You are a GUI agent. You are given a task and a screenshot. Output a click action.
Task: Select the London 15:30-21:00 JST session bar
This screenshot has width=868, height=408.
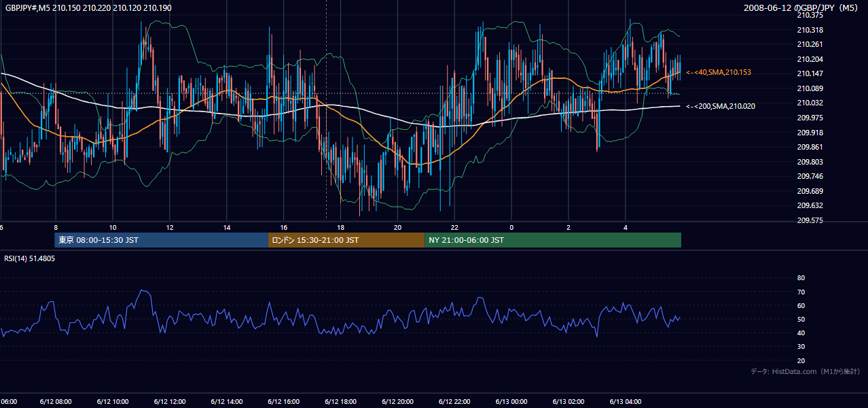click(x=346, y=240)
